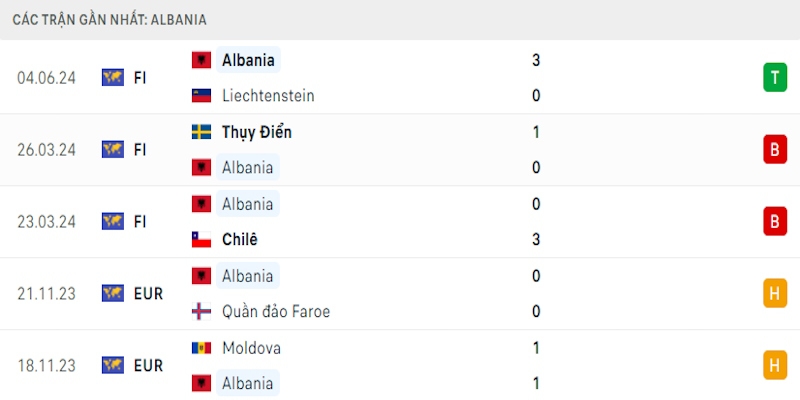Click the Moldova flag icon

[201, 348]
